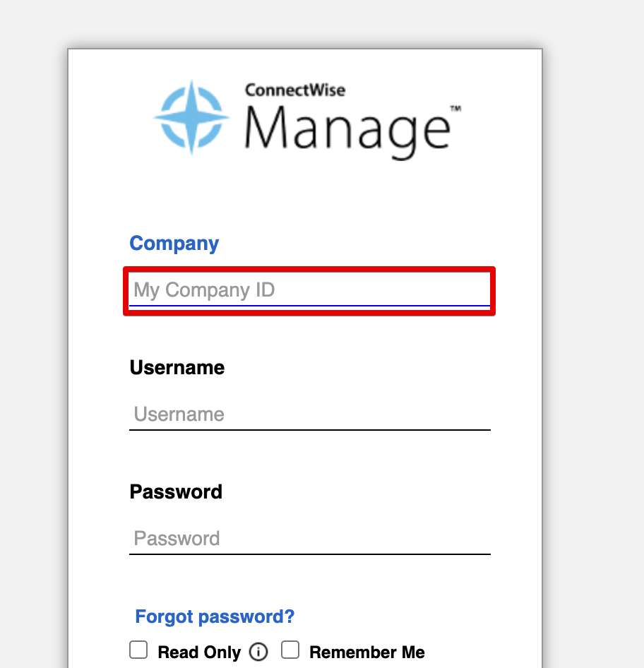The width and height of the screenshot is (644, 668).
Task: Click into the Username input field
Action: click(309, 414)
